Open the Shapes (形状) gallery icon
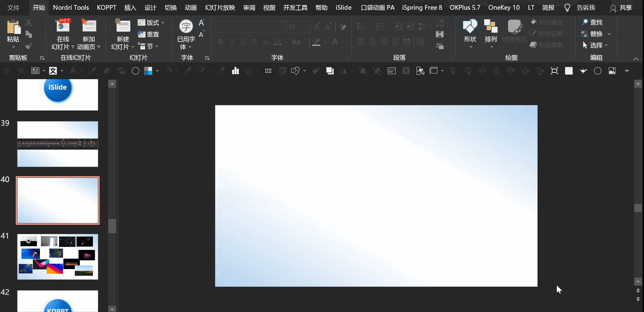Viewport: 644px width, 312px height. 470,26
